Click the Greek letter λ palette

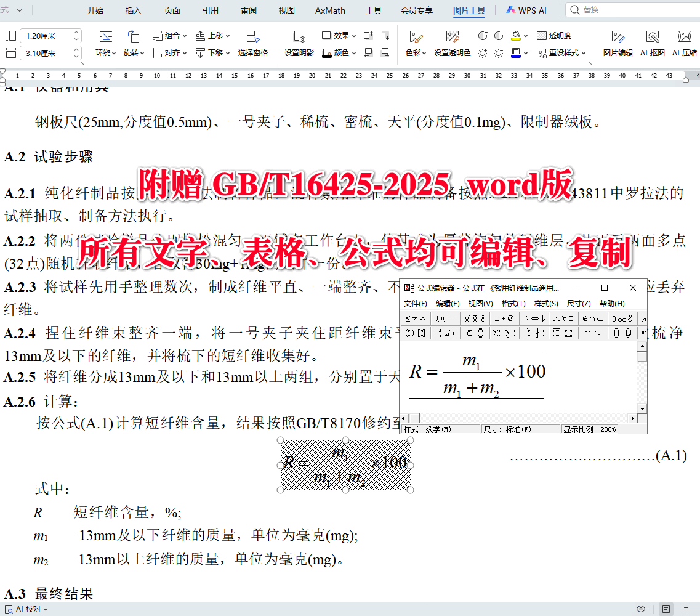click(x=643, y=318)
